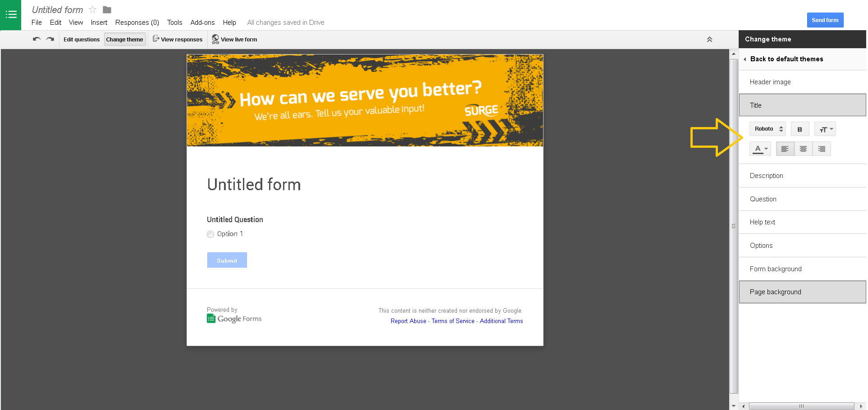Open the Insert menu
Screen dimensions: 868x410
click(99, 23)
